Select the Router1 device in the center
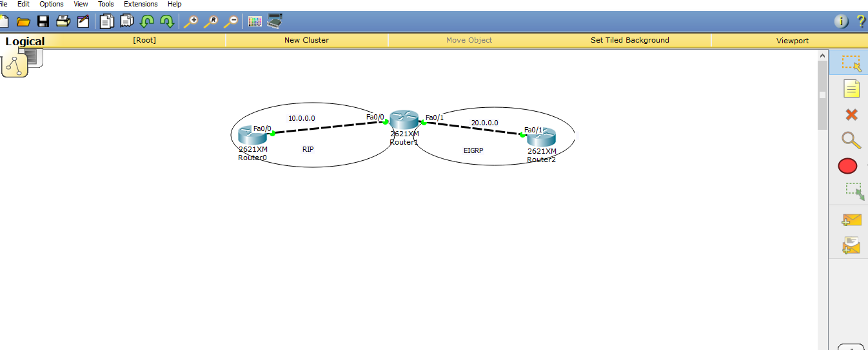 (x=404, y=119)
